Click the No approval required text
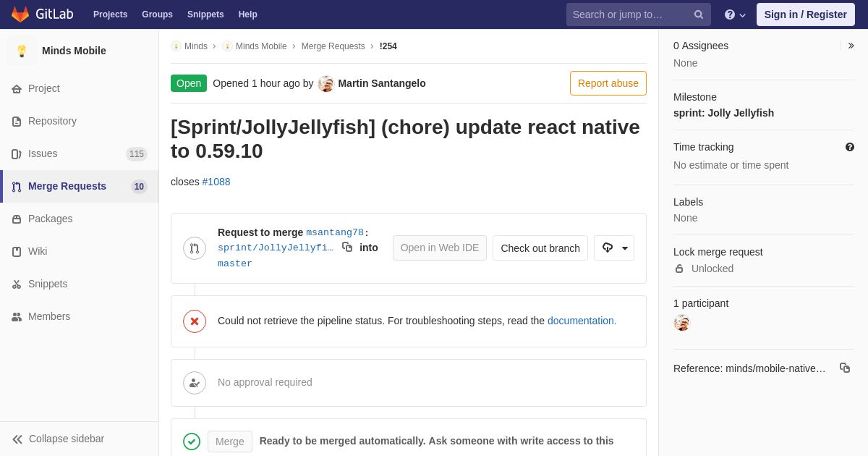Viewport: 868px width, 456px height. tap(265, 382)
